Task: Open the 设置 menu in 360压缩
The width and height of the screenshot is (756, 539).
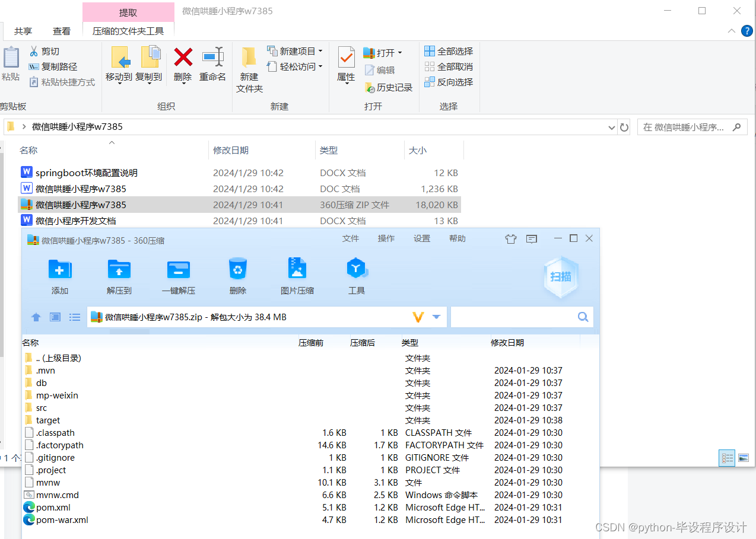Action: coord(422,238)
